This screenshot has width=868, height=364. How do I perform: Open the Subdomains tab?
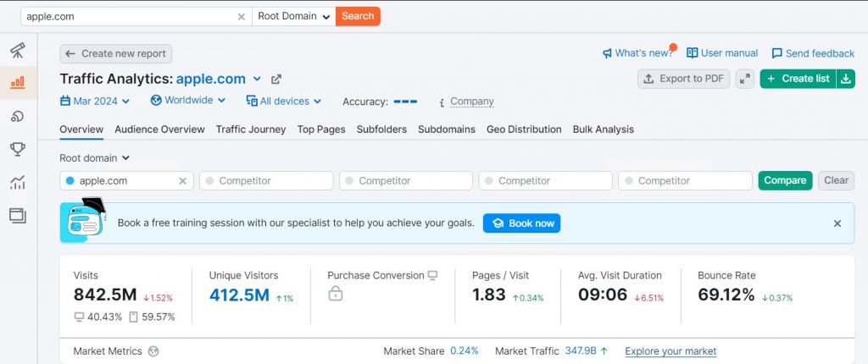(447, 130)
